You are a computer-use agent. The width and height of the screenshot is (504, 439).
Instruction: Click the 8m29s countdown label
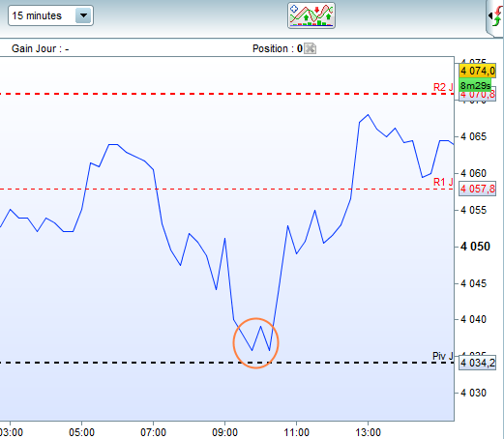tap(475, 86)
